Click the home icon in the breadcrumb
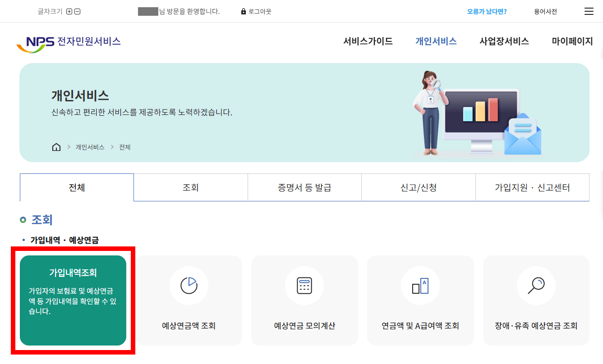The image size is (603, 364). (56, 146)
